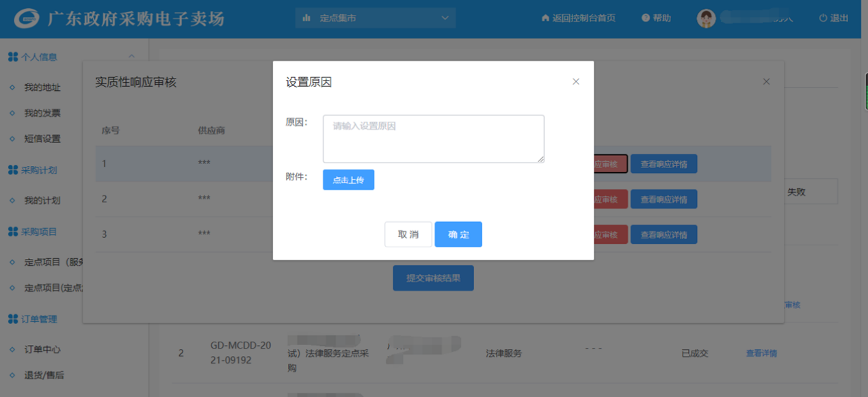Click the 退出 power icon
The image size is (868, 397).
[823, 18]
